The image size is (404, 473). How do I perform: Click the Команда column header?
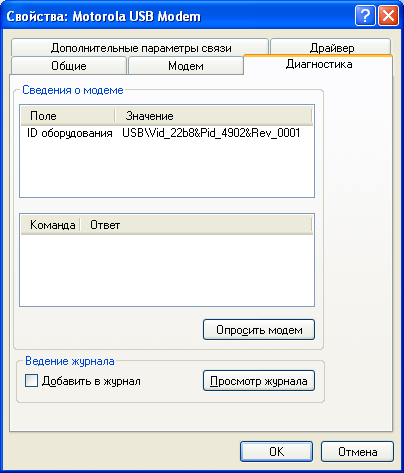51,225
